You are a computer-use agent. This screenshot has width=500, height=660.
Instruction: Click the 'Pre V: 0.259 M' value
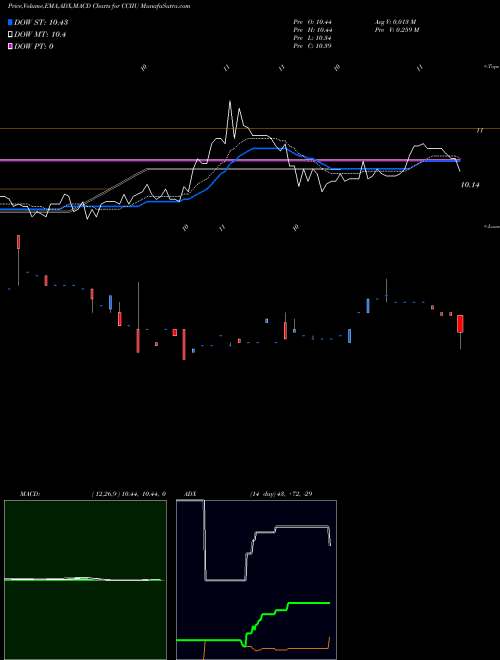point(396,30)
